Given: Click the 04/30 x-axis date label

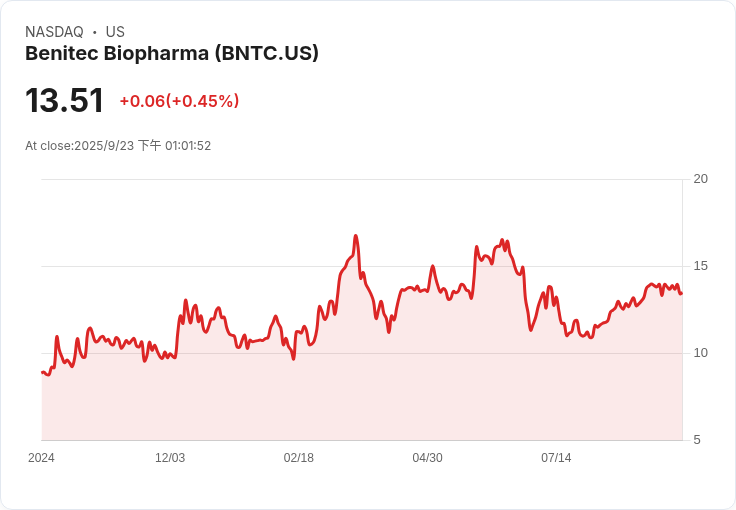Looking at the screenshot, I should click(x=427, y=458).
